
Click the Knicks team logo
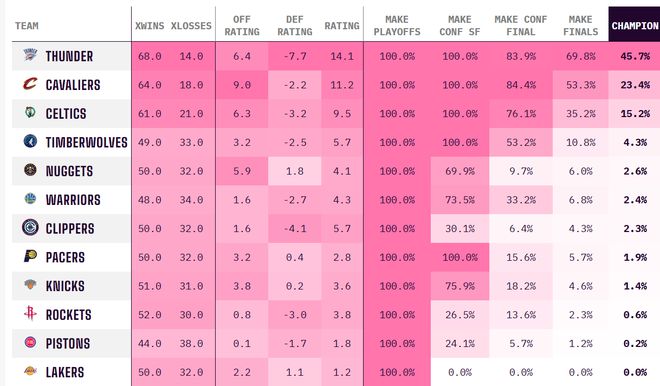coord(30,285)
